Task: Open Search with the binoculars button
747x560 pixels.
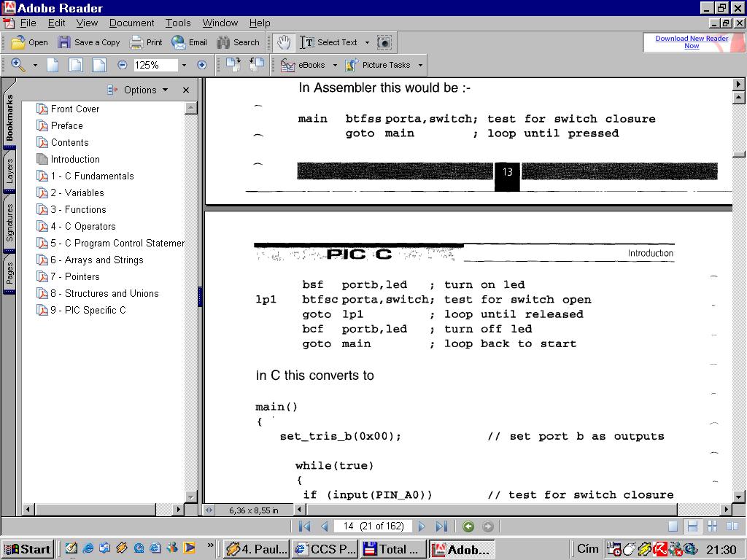Action: (x=239, y=42)
